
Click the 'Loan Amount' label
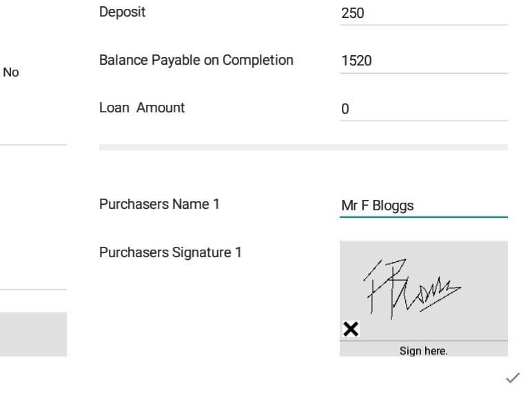point(142,108)
